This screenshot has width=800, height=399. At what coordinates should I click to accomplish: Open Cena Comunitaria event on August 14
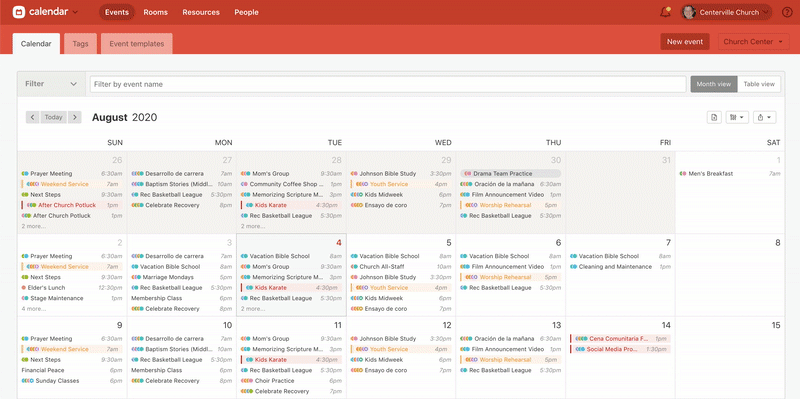point(620,338)
